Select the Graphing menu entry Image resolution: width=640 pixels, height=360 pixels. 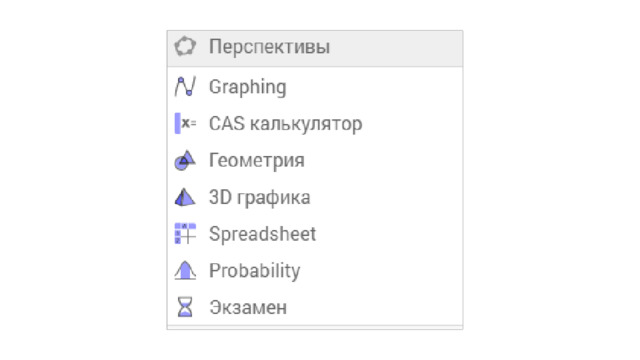coord(315,87)
